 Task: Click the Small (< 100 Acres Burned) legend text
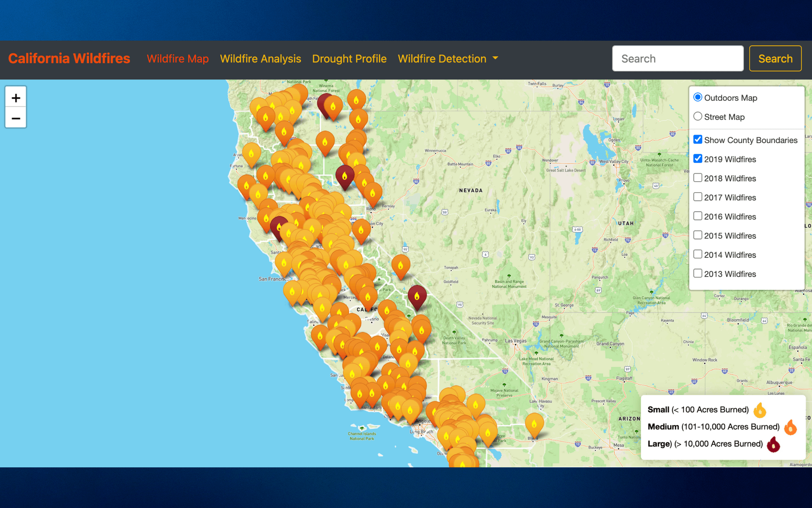pos(698,410)
